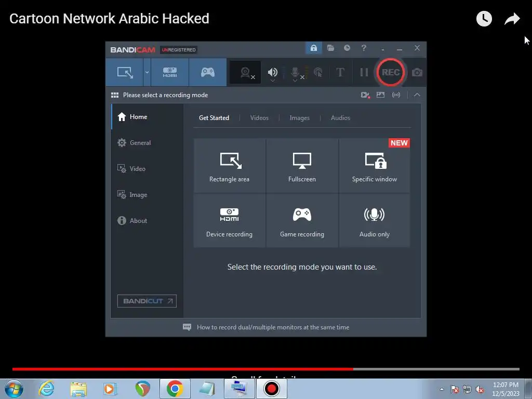Open Google Chrome from taskbar
This screenshot has width=532, height=399.
(175, 389)
